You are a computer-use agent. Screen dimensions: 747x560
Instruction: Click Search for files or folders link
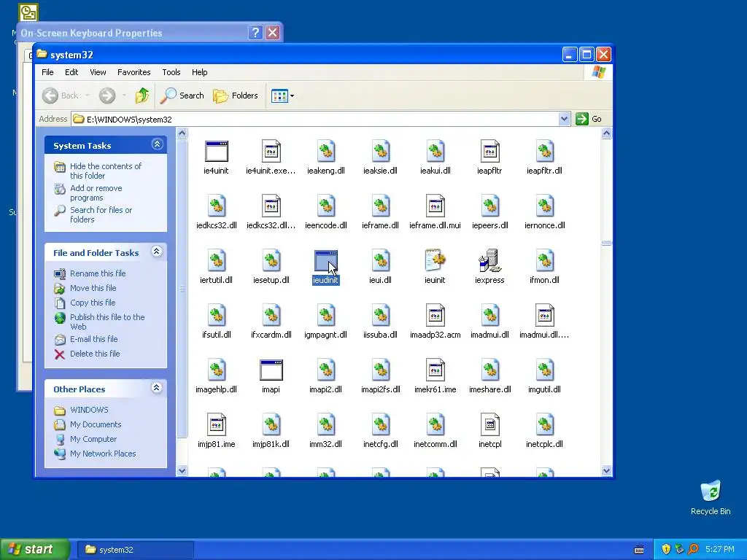click(x=101, y=215)
